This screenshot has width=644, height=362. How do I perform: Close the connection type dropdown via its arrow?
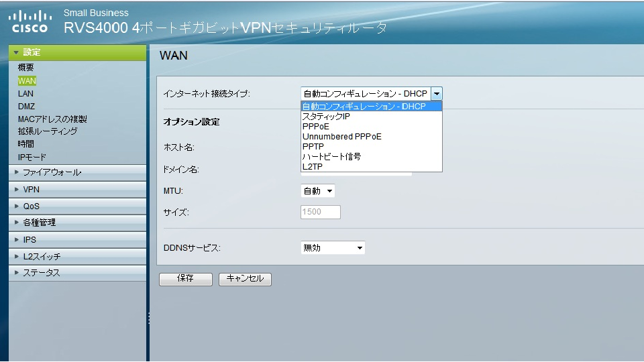coord(437,94)
